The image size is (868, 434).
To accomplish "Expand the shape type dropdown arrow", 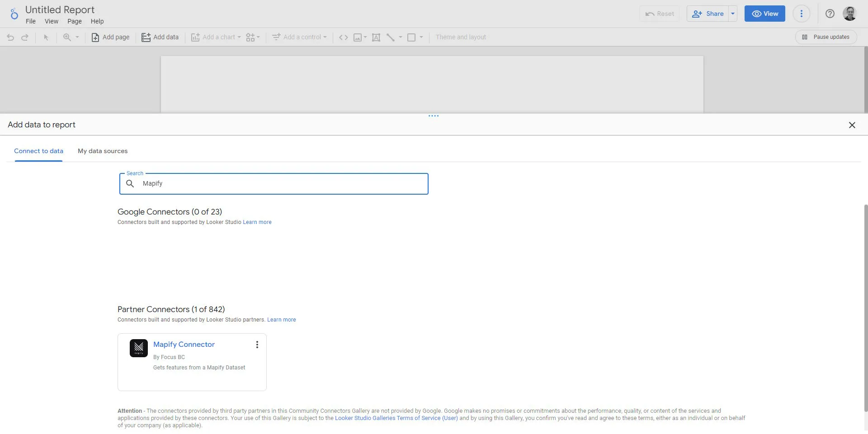I will point(421,37).
